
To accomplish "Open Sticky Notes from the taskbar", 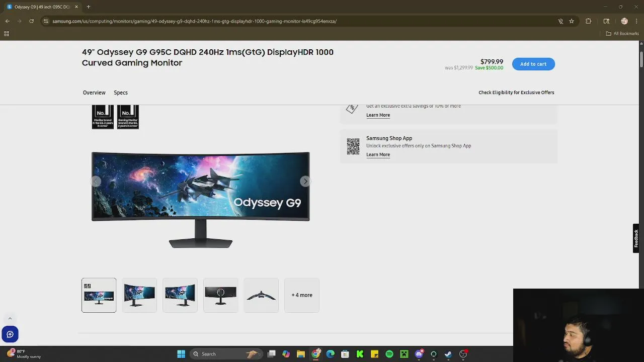I will tap(374, 354).
